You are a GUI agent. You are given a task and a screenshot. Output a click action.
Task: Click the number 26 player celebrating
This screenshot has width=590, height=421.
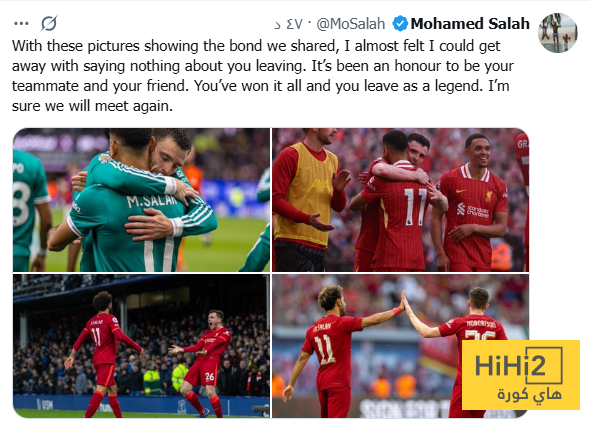203,363
